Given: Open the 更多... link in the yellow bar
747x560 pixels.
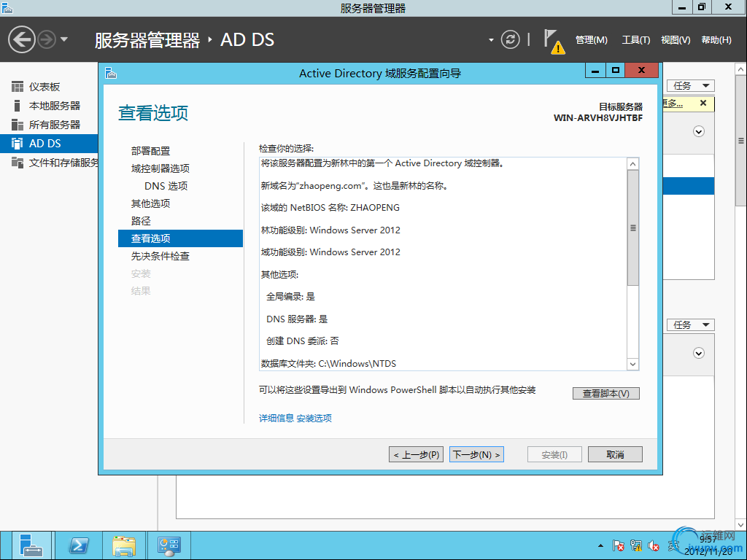Looking at the screenshot, I should (x=673, y=104).
